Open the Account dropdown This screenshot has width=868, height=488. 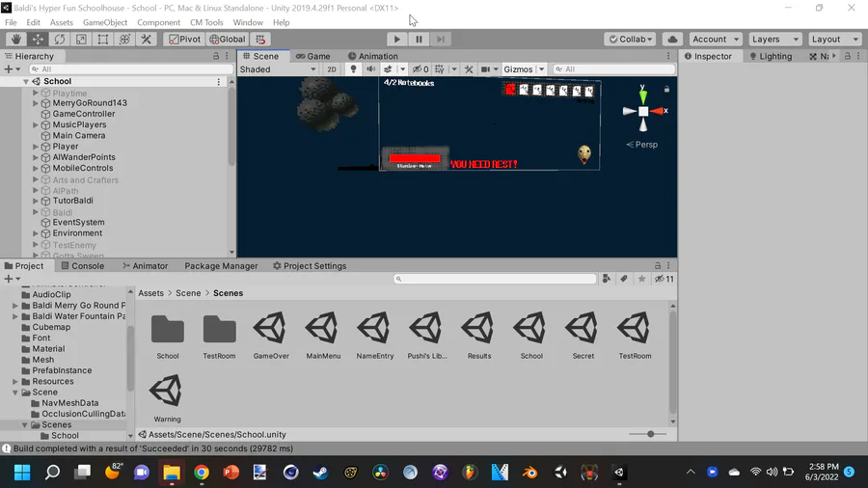coord(716,40)
